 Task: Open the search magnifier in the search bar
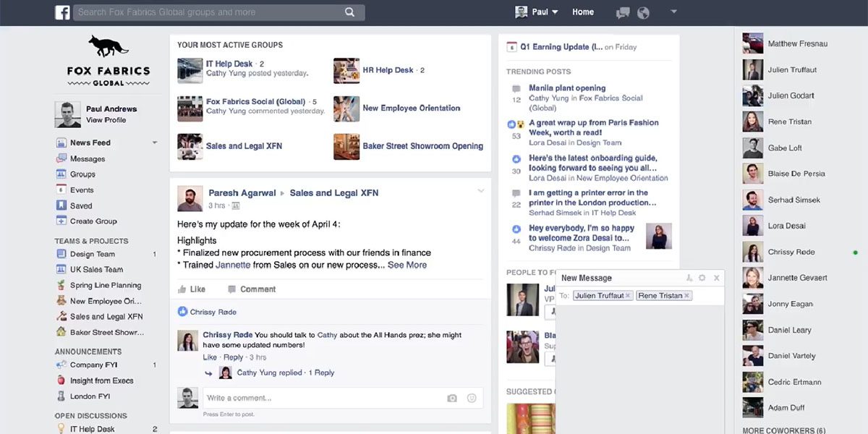[x=349, y=12]
